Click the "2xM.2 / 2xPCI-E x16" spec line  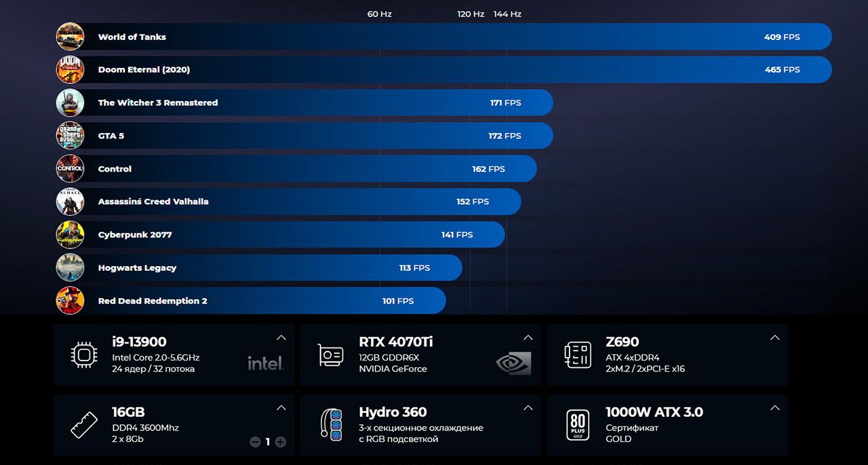646,369
